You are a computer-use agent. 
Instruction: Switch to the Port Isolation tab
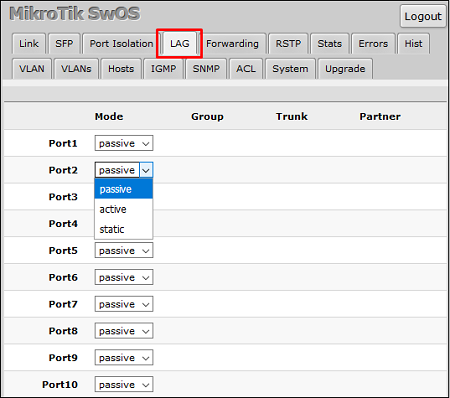pyautogui.click(x=121, y=44)
